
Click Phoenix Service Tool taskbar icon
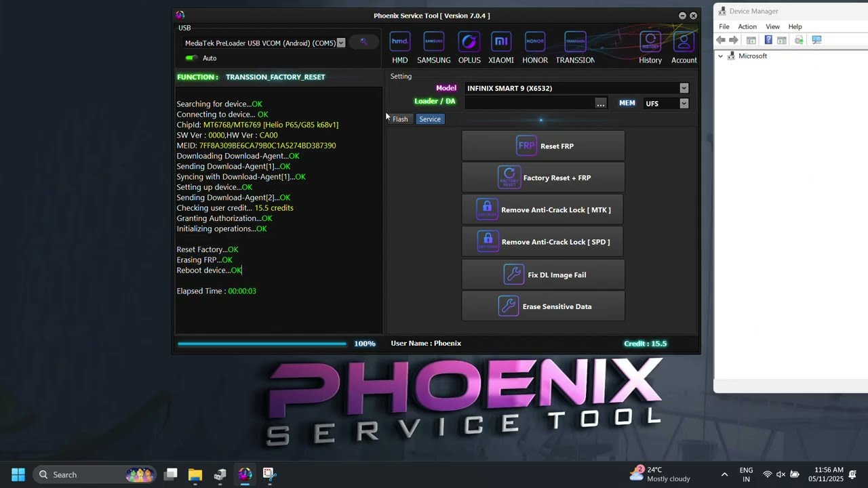(x=245, y=474)
